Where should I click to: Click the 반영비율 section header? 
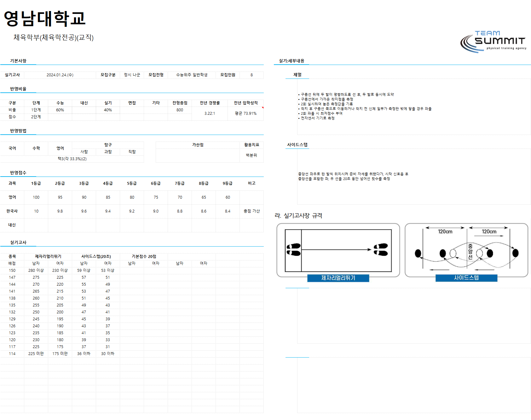pos(18,89)
